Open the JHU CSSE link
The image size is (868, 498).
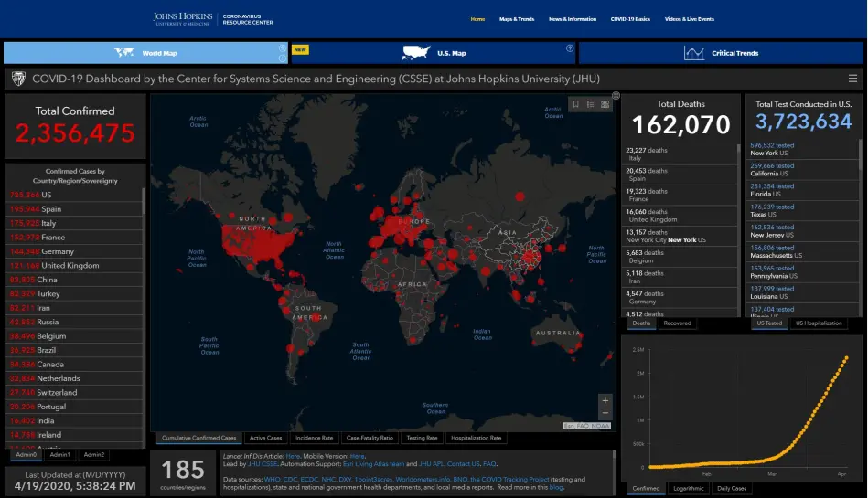click(x=262, y=464)
